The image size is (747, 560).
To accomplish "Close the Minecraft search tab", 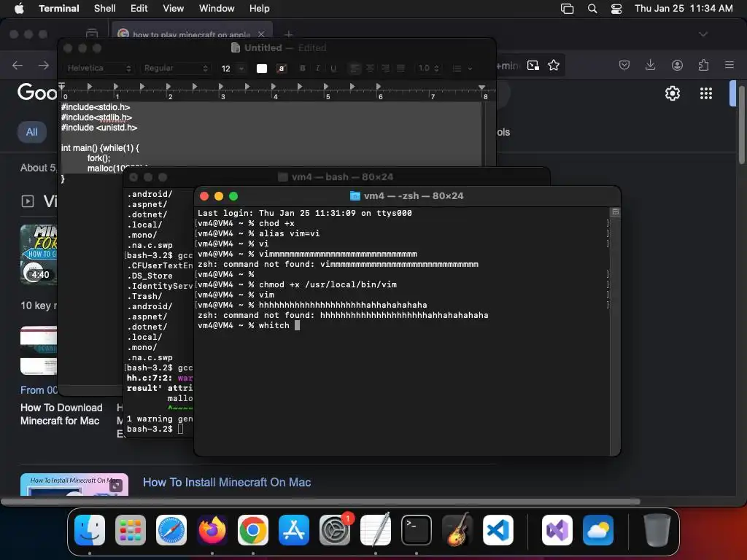I will click(x=261, y=34).
